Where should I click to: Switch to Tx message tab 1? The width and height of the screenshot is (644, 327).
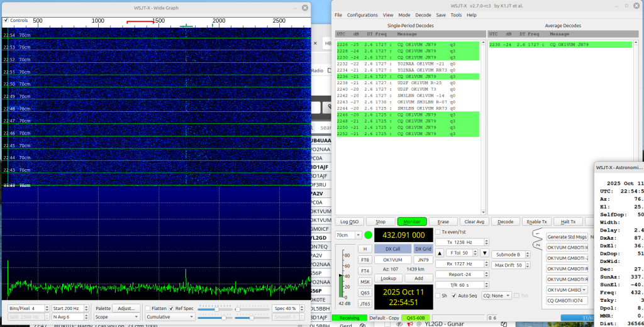[538, 234]
